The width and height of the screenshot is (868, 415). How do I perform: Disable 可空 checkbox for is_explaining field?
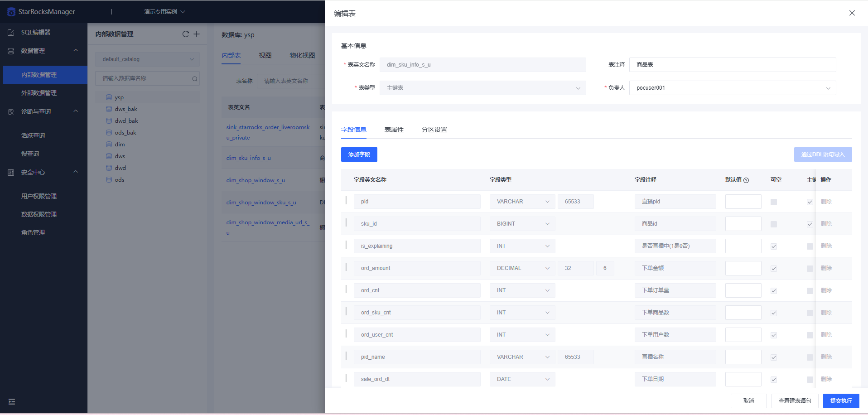(x=773, y=246)
